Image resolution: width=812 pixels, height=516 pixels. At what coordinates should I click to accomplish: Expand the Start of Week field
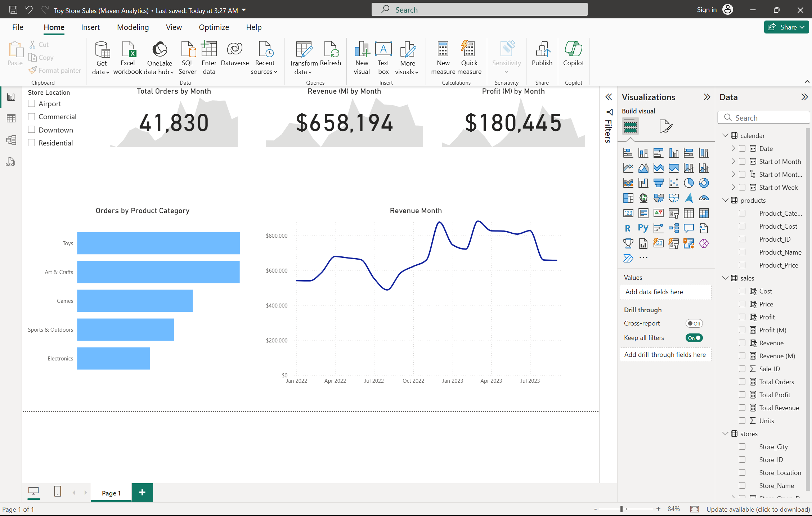coord(733,187)
